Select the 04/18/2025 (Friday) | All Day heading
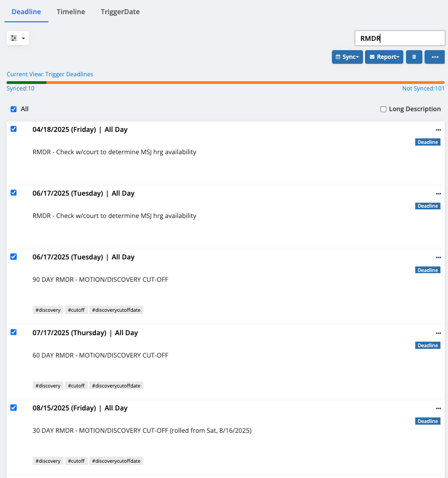This screenshot has width=448, height=478. [x=80, y=130]
